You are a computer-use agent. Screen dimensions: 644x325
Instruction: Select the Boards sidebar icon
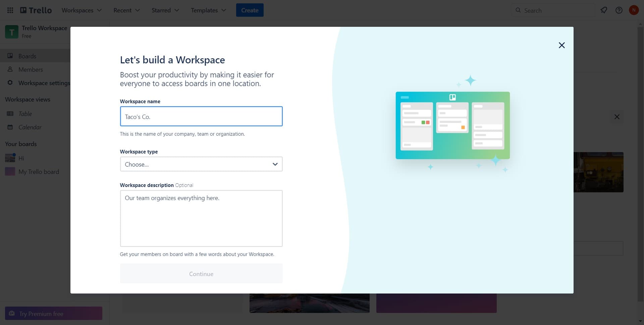point(10,56)
